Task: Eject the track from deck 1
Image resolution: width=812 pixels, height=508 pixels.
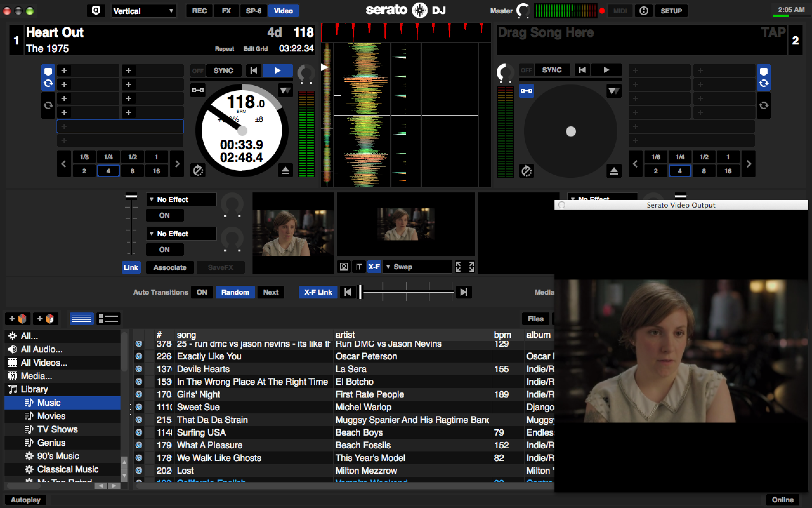Action: (x=285, y=171)
